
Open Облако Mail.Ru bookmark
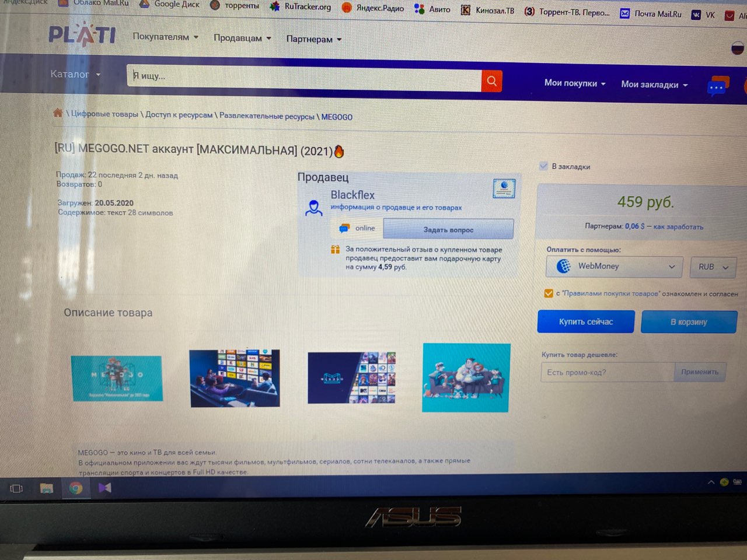93,3
